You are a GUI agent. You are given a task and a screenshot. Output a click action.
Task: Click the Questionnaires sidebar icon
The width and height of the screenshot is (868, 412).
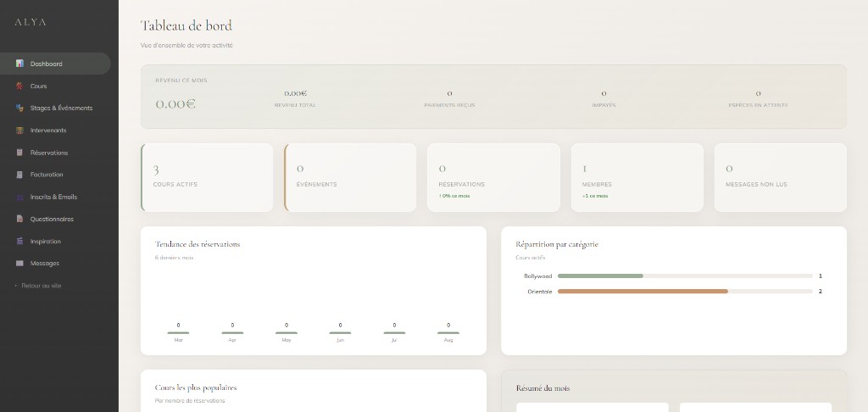(x=20, y=219)
